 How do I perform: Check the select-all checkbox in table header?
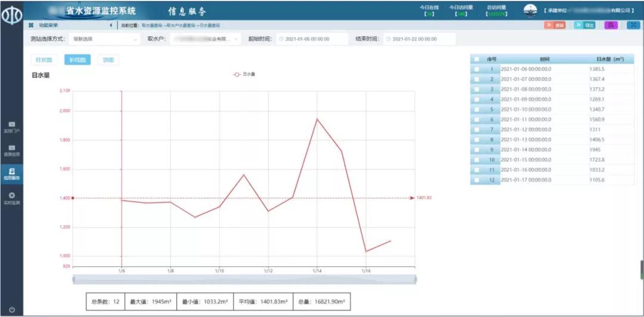(476, 60)
